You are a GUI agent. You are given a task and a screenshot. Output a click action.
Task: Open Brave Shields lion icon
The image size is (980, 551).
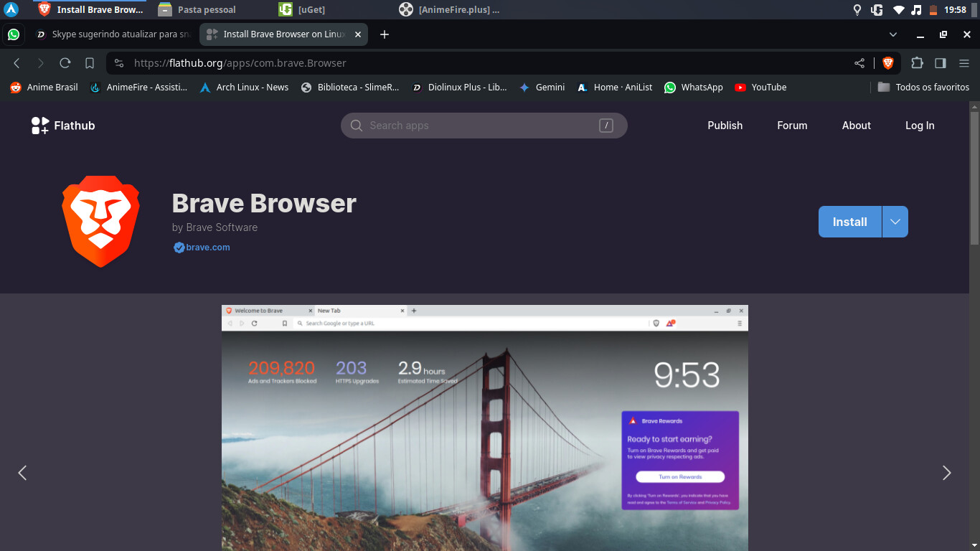point(887,63)
